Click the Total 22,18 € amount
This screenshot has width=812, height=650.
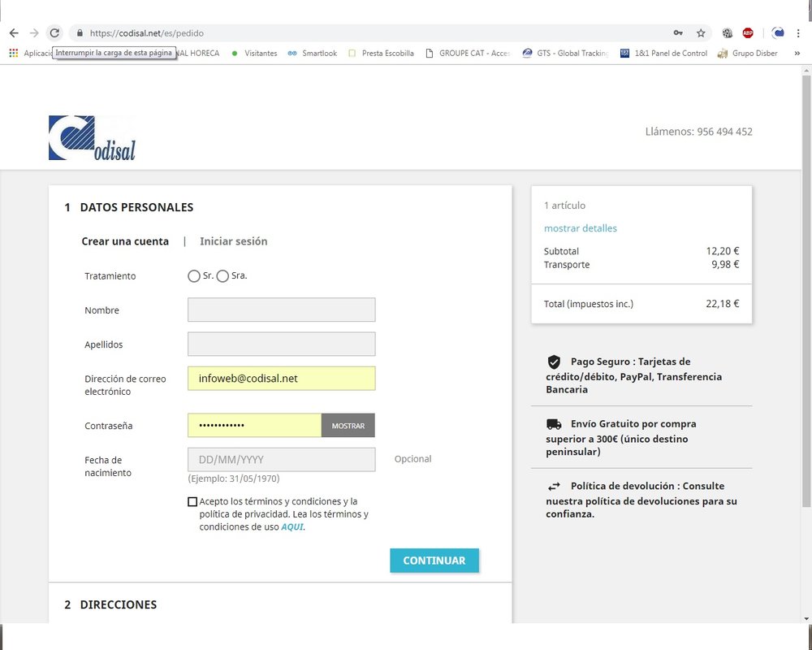(723, 304)
